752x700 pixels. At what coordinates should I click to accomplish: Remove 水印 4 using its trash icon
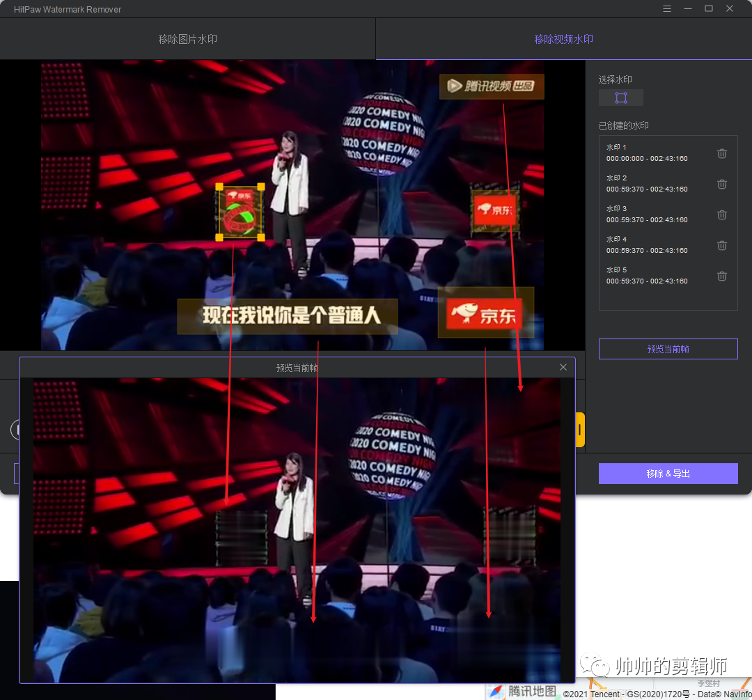tap(722, 246)
